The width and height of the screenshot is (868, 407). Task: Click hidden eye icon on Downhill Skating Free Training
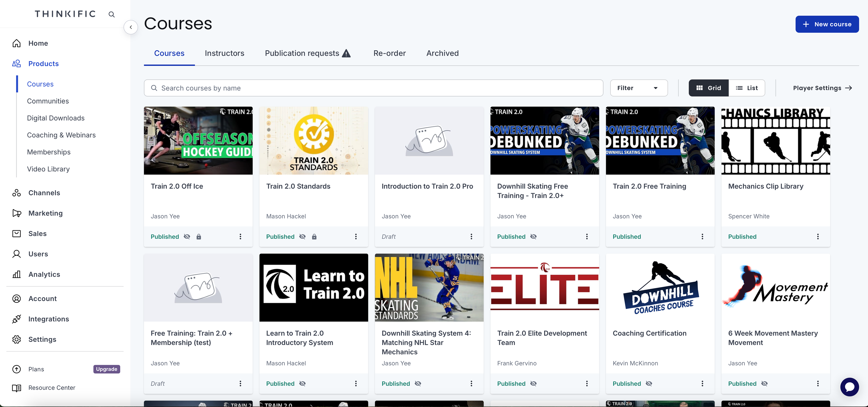point(533,237)
